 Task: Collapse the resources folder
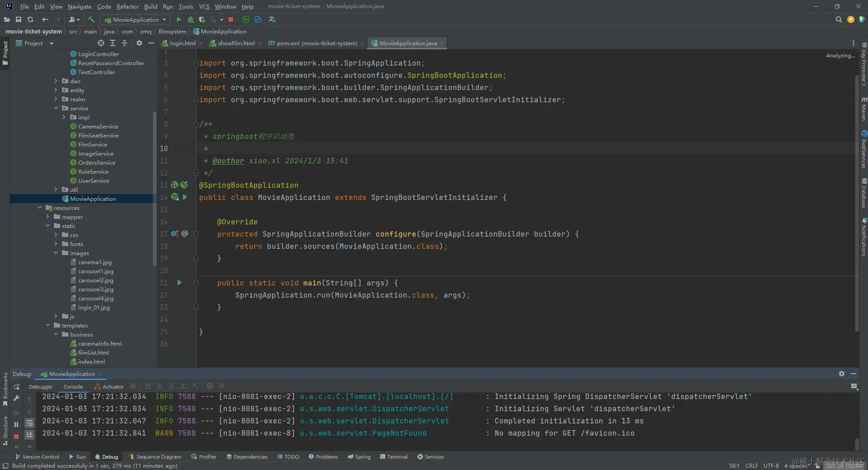click(x=39, y=208)
